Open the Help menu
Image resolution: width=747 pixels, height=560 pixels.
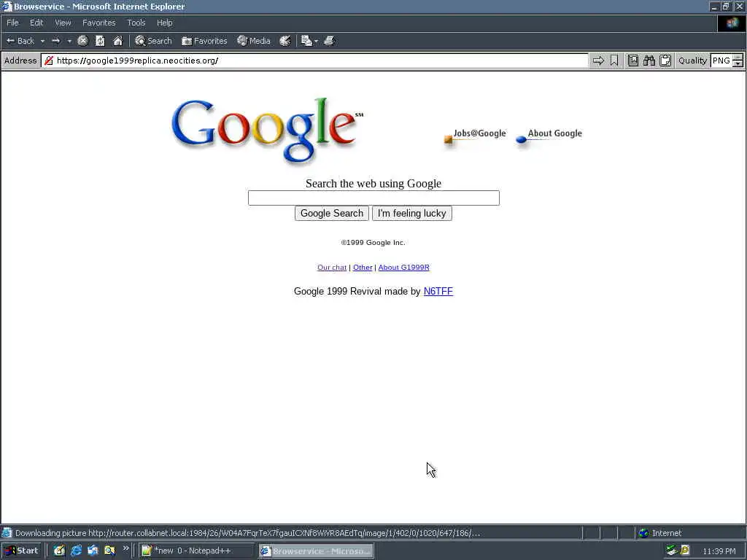(164, 23)
